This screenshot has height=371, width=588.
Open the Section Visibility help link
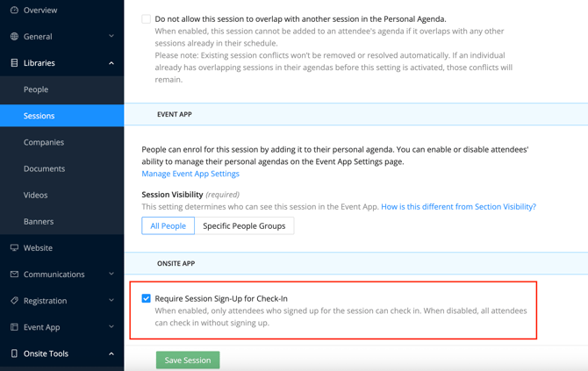point(458,207)
